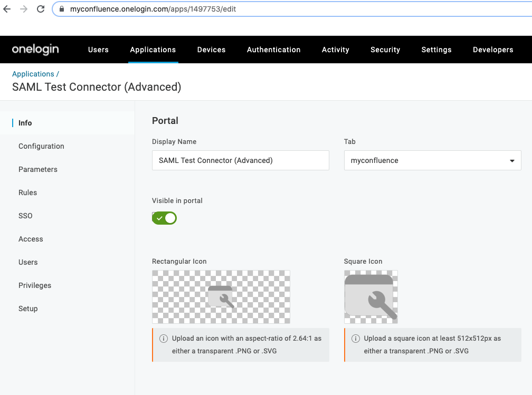This screenshot has width=532, height=395.
Task: Go to Users in the sidebar
Action: coord(28,262)
